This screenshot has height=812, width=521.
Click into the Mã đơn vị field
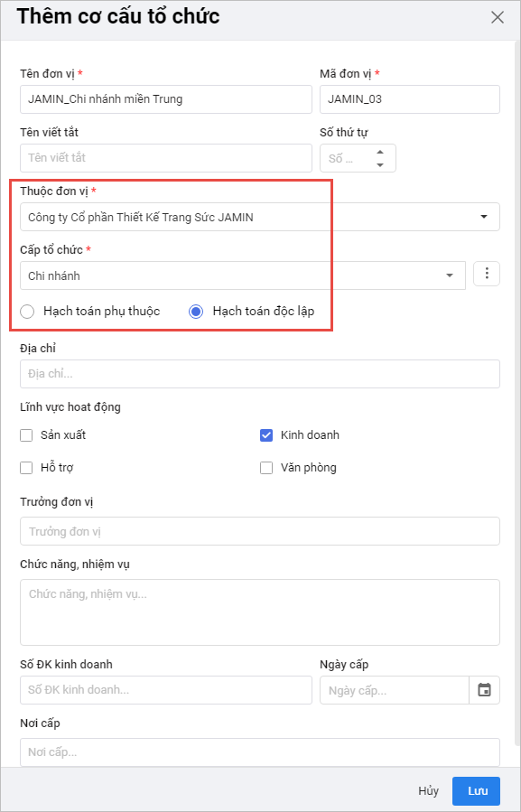tap(410, 99)
